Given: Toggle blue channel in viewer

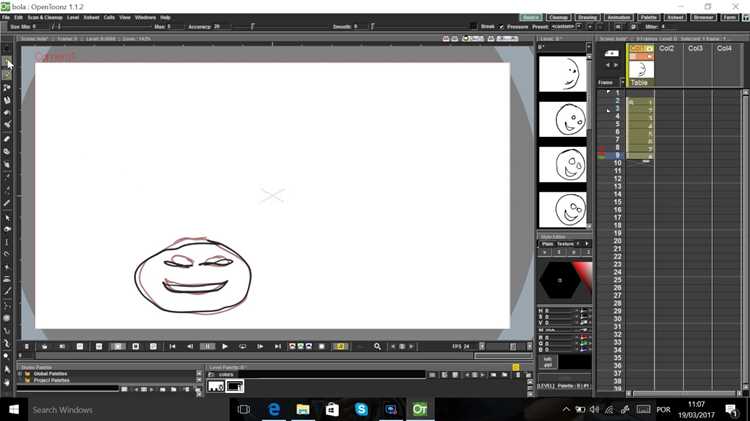Looking at the screenshot, I should click(x=309, y=346).
